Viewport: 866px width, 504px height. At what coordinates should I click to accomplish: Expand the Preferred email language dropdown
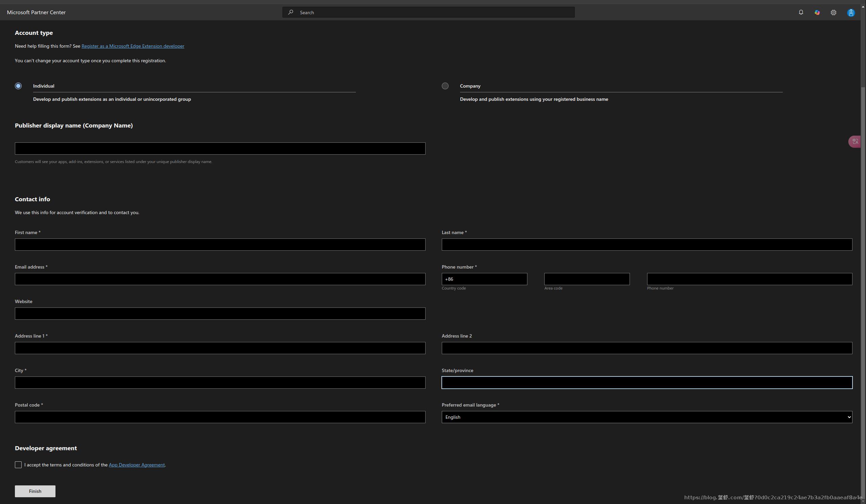point(647,417)
